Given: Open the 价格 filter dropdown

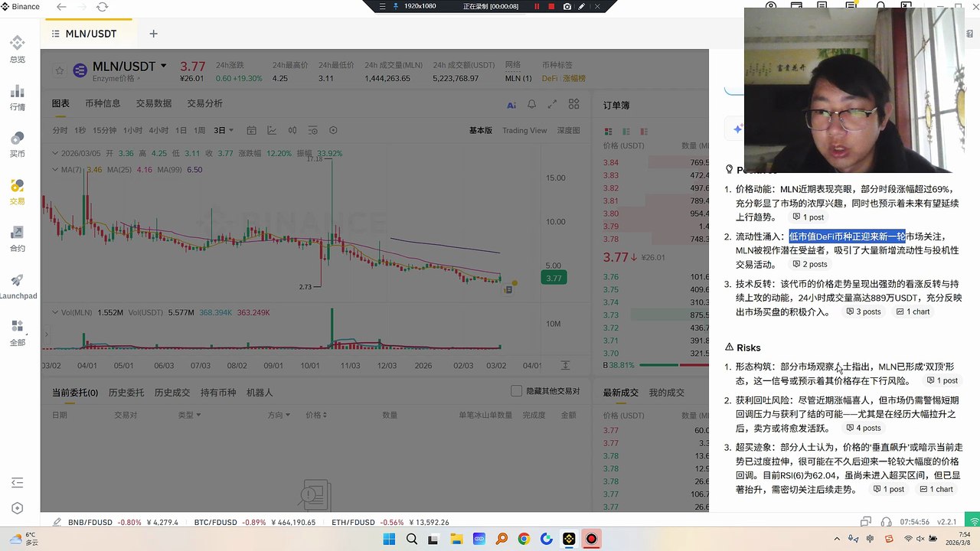Looking at the screenshot, I should click(x=317, y=415).
